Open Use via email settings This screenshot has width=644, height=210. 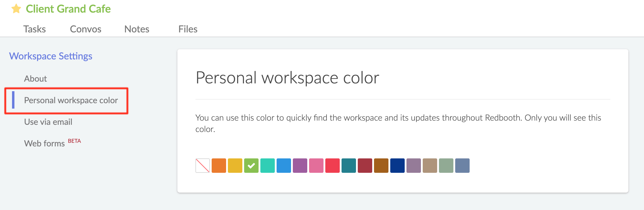click(x=48, y=122)
